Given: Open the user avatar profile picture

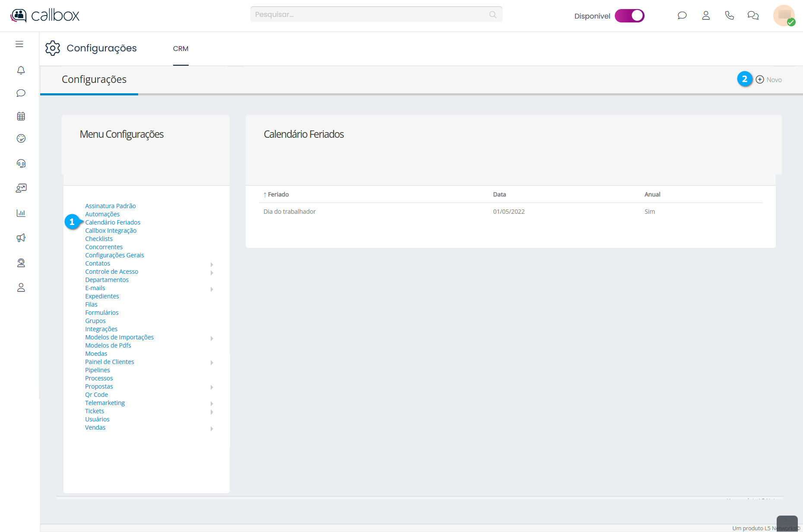Looking at the screenshot, I should pos(784,16).
